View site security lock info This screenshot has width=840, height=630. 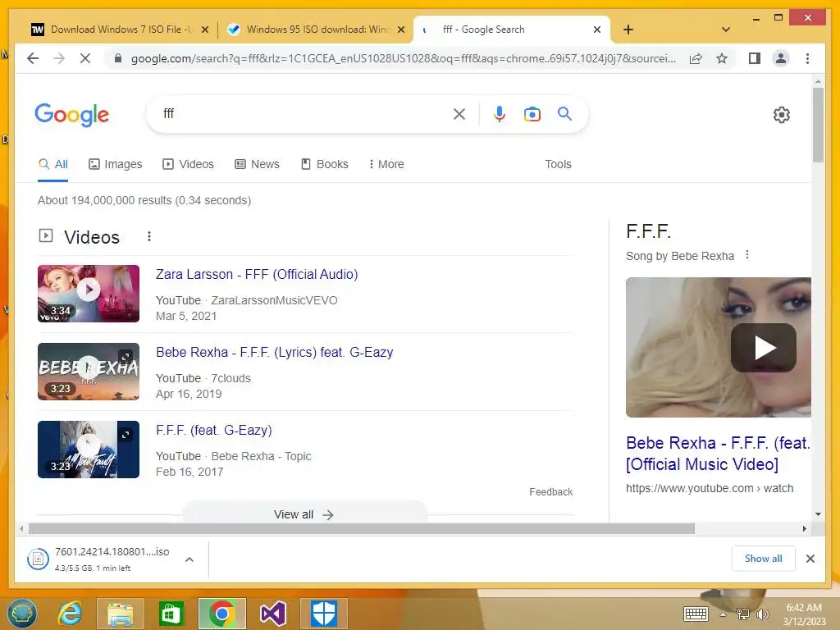click(118, 58)
